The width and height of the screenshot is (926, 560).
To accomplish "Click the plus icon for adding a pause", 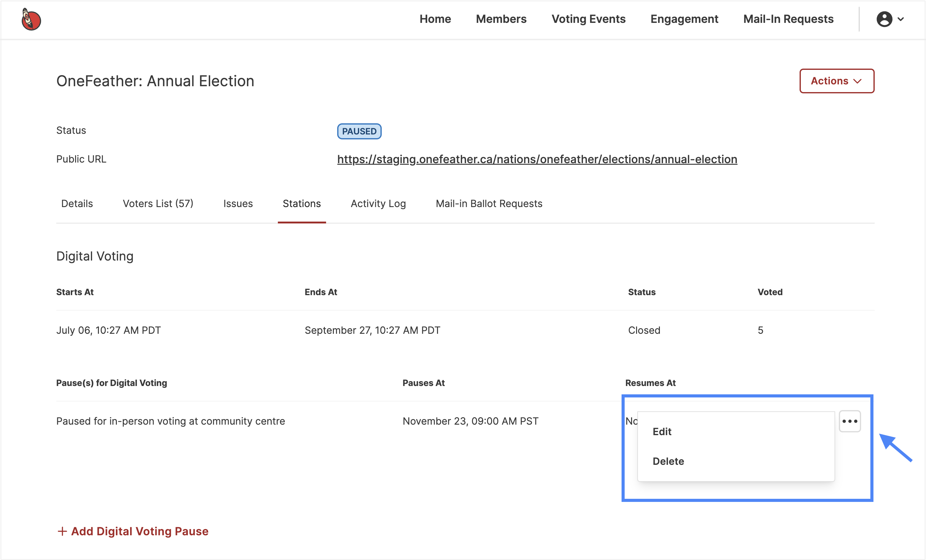I will click(x=62, y=531).
